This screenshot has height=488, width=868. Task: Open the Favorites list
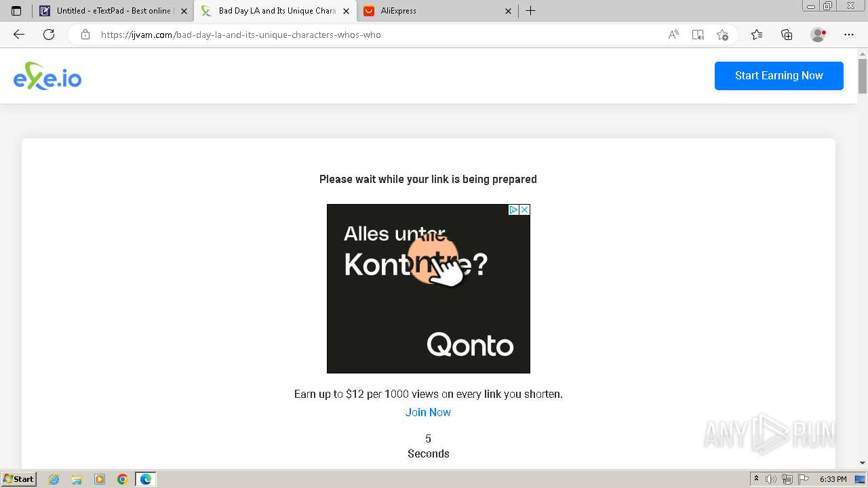coord(757,35)
